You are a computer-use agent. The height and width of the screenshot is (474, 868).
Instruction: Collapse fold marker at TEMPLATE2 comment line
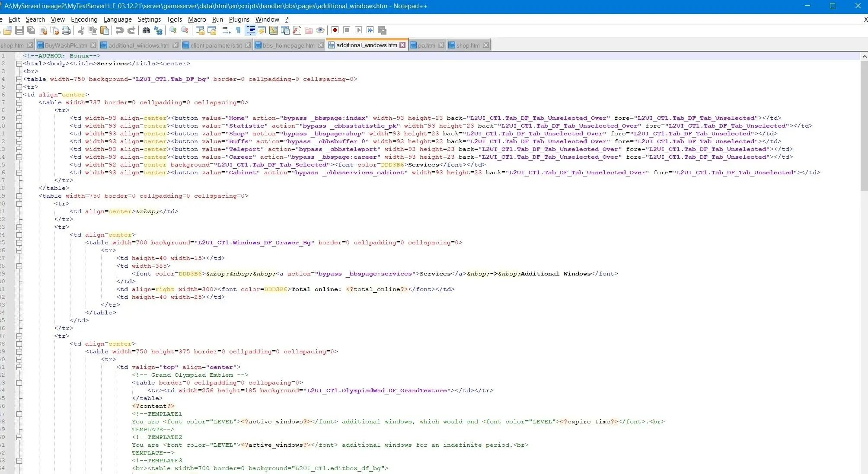19,437
